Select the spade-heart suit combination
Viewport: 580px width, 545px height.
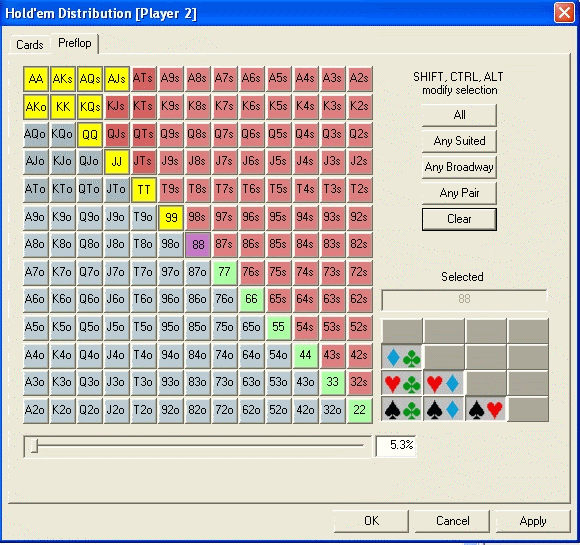(x=485, y=410)
